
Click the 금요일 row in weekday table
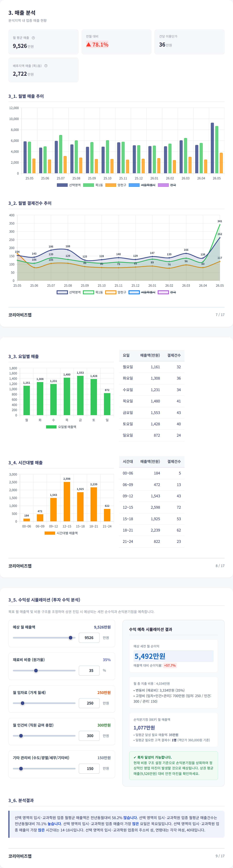pyautogui.click(x=152, y=412)
